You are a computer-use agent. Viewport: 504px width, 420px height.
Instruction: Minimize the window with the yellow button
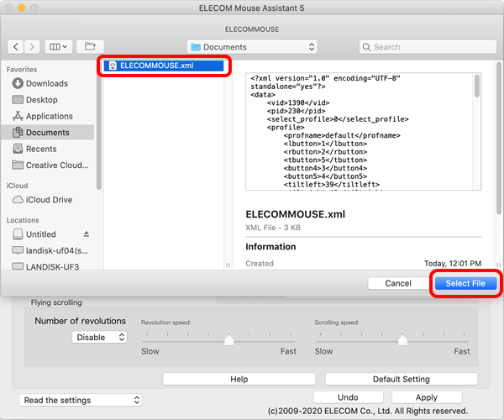22,8
